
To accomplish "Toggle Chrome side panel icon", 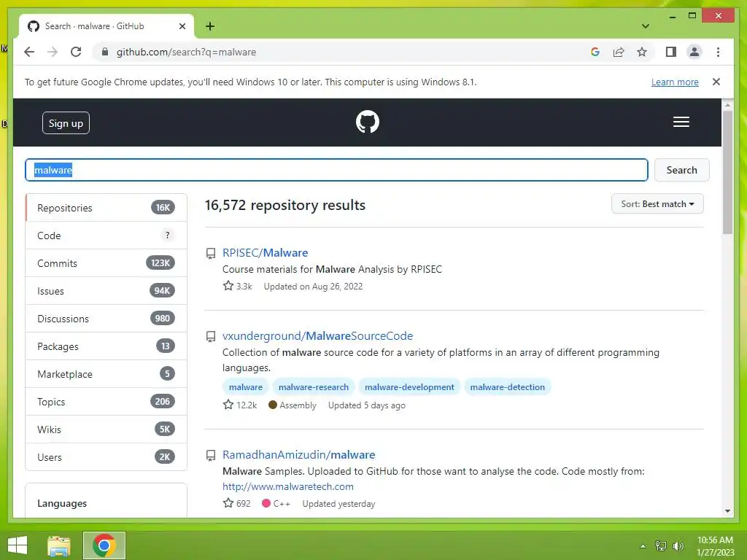I will pos(671,52).
